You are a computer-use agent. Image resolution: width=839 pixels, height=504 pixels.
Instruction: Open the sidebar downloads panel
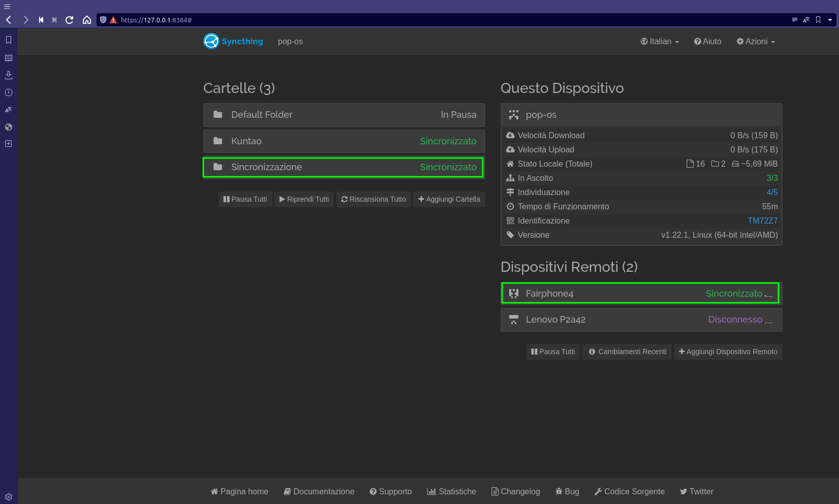point(9,75)
